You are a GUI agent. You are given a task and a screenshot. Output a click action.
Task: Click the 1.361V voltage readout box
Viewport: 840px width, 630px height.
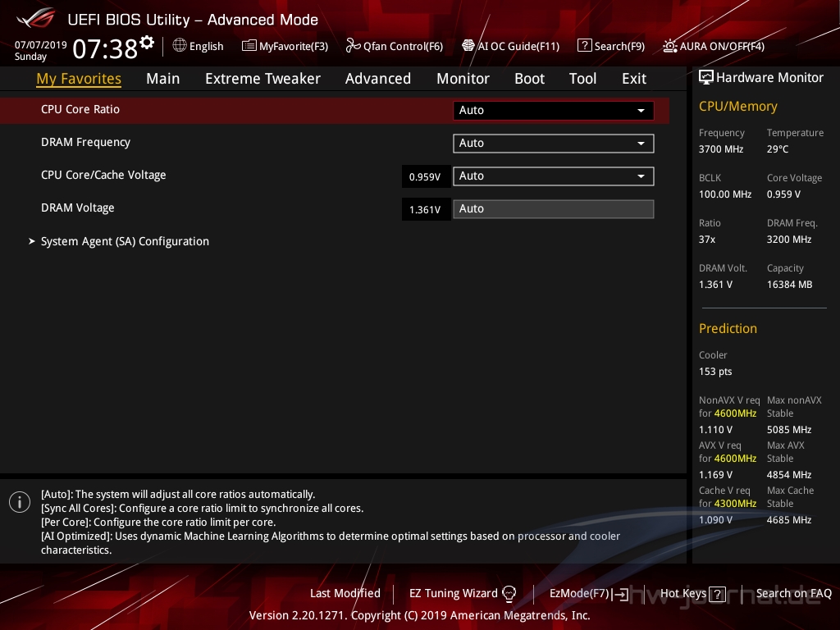point(426,209)
